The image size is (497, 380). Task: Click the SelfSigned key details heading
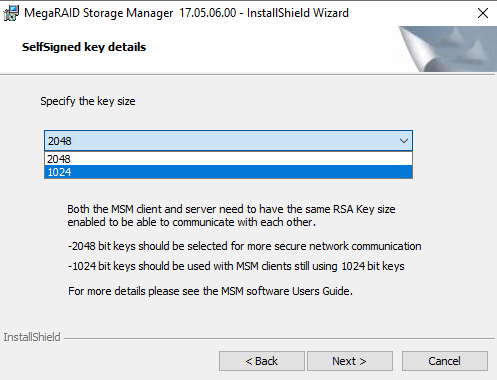[84, 47]
